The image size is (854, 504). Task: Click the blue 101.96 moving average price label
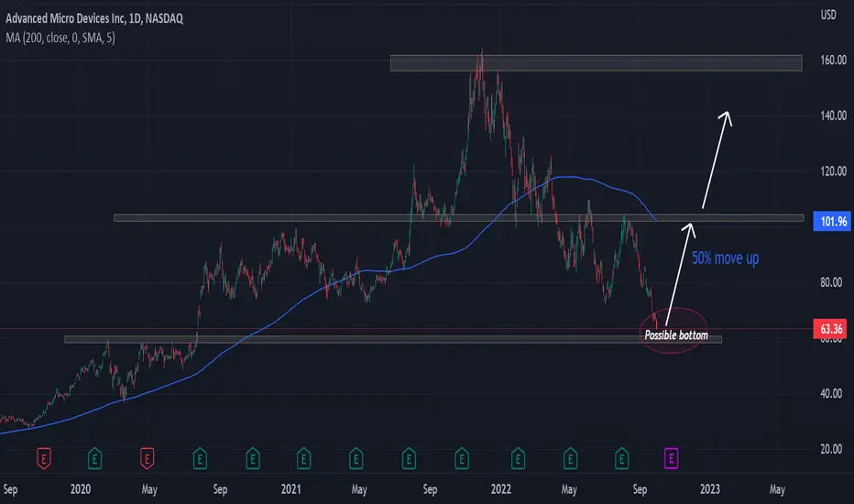pos(832,221)
